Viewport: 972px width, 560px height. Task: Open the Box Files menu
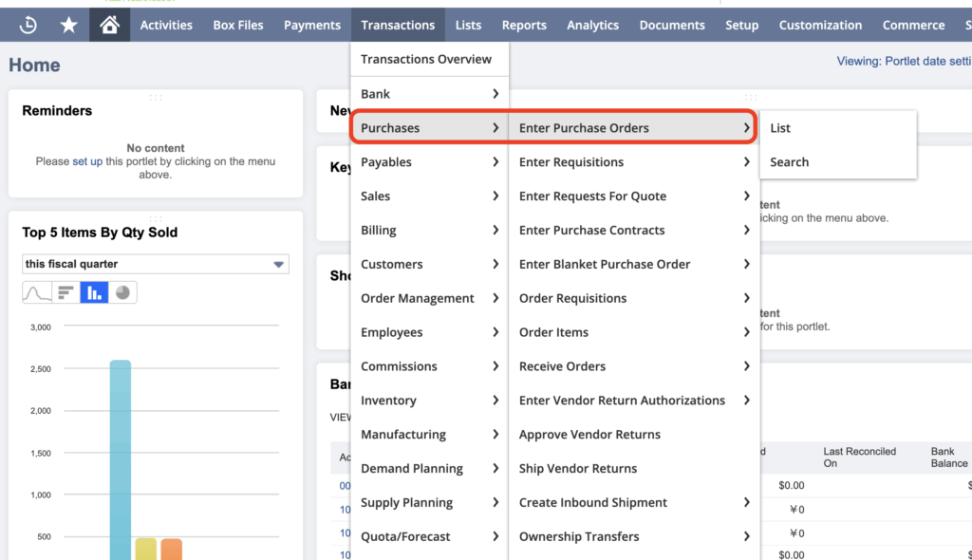pos(238,25)
